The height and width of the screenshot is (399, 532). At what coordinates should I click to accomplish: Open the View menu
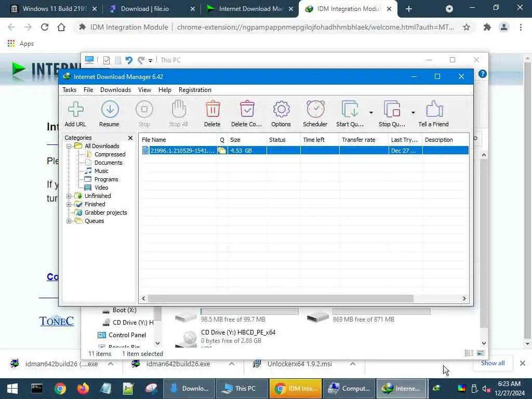(144, 90)
